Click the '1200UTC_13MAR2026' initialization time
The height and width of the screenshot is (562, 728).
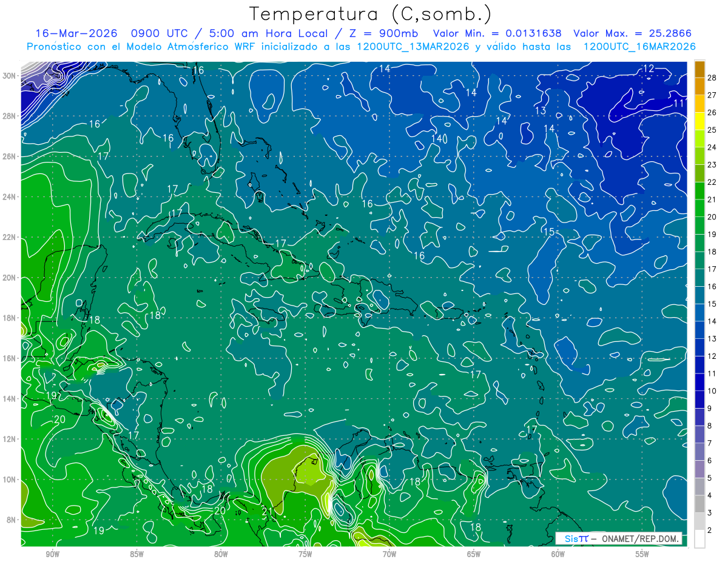414,47
